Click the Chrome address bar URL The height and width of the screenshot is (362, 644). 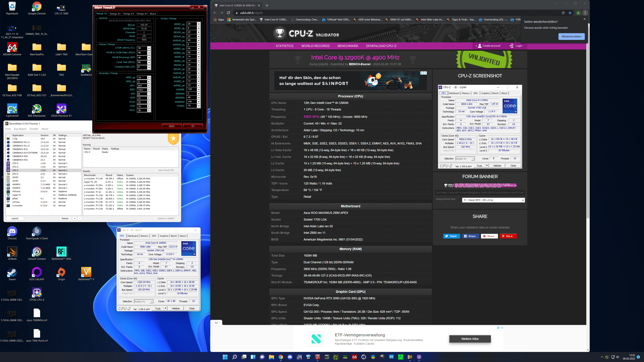[251, 13]
